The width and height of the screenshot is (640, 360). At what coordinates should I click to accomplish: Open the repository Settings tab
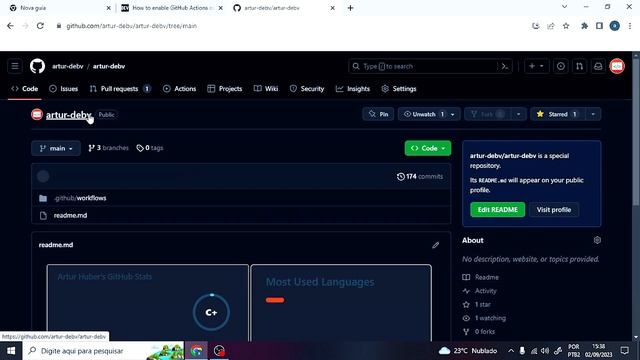coord(399,89)
